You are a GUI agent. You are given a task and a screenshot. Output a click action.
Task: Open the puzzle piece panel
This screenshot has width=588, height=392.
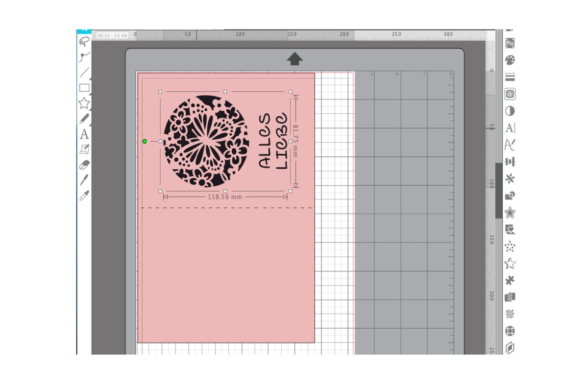pyautogui.click(x=510, y=280)
